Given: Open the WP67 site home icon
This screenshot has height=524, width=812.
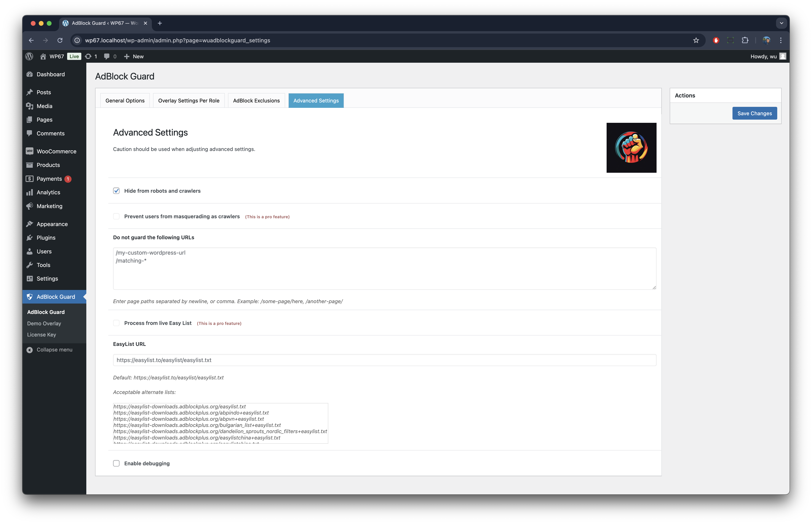Looking at the screenshot, I should 43,56.
